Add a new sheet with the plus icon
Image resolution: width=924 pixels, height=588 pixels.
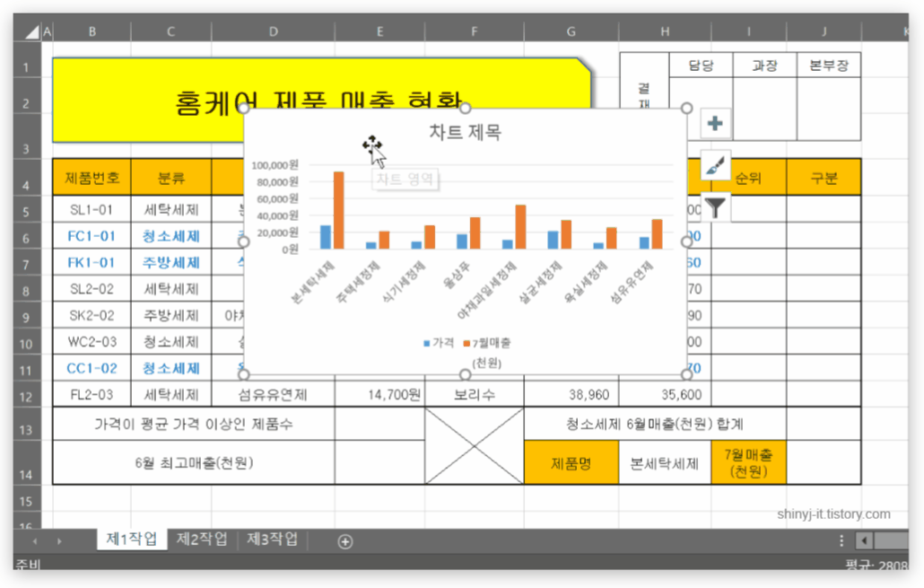pos(345,541)
